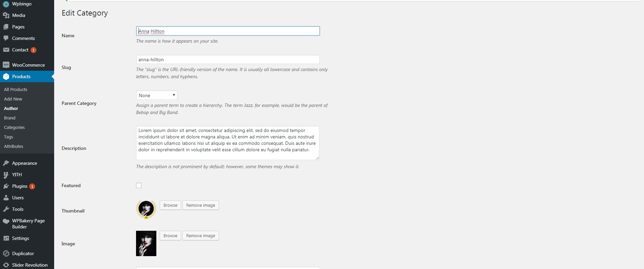644x269 pixels.
Task: Go to All Products submenu
Action: (x=16, y=89)
